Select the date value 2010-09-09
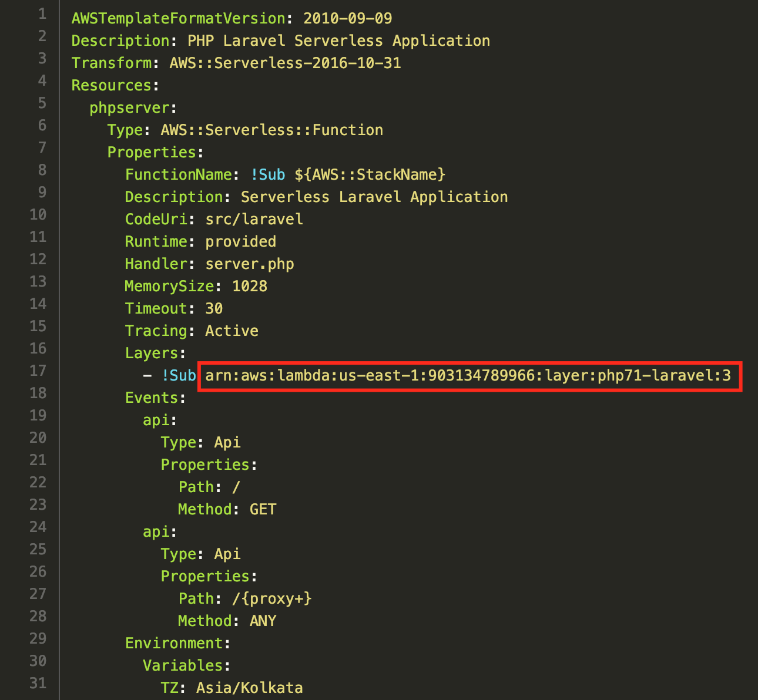 click(x=348, y=18)
